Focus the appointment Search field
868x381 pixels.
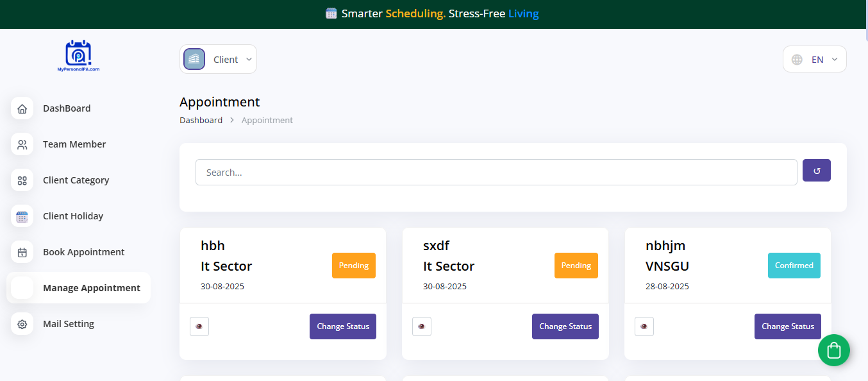pos(496,173)
